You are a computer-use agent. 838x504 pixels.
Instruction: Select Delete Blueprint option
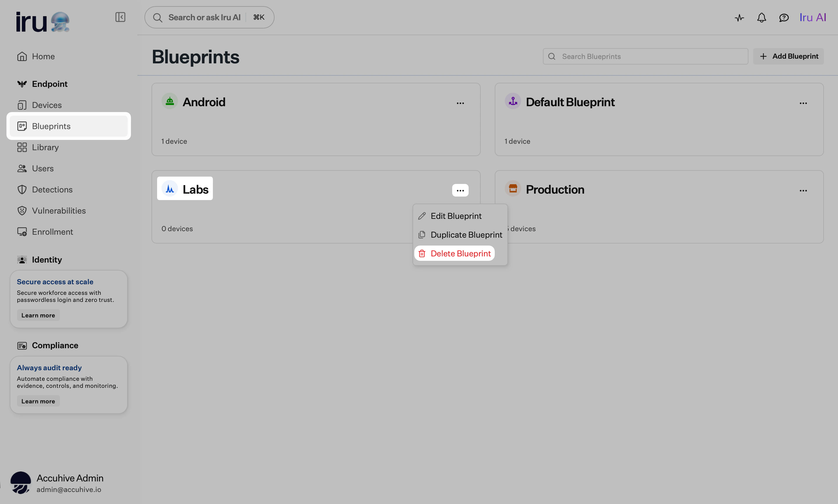tap(460, 253)
